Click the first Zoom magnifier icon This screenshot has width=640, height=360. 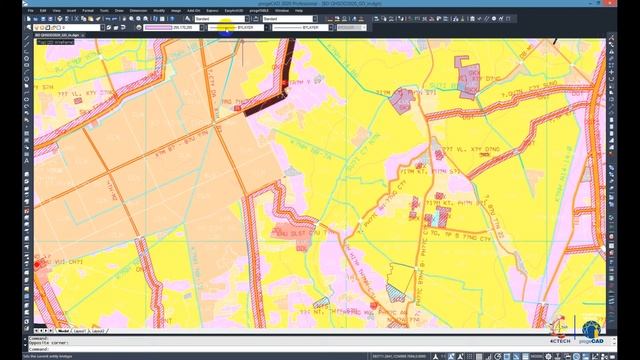pyautogui.click(x=131, y=19)
